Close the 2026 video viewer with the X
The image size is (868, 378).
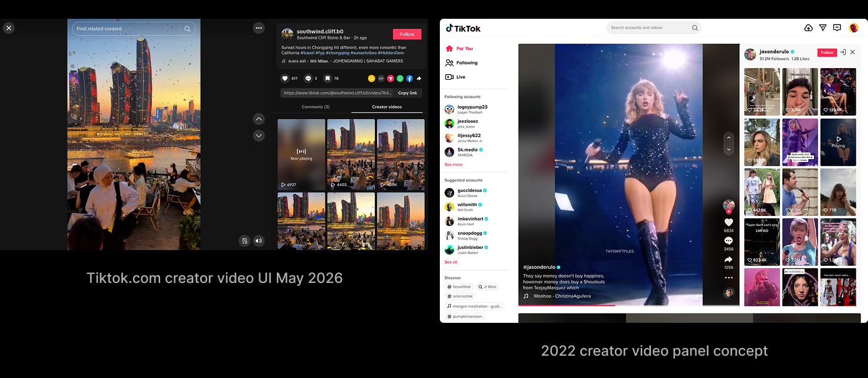pyautogui.click(x=8, y=28)
